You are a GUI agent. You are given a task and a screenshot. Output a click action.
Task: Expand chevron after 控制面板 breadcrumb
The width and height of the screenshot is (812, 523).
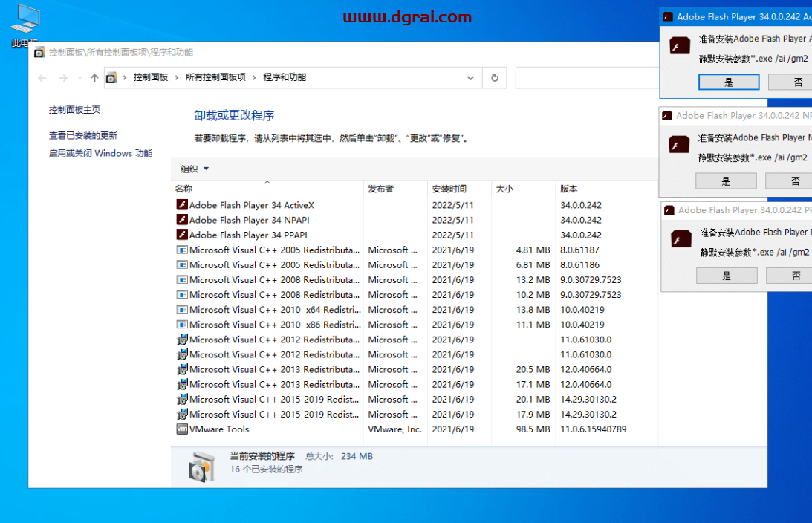coord(177,78)
